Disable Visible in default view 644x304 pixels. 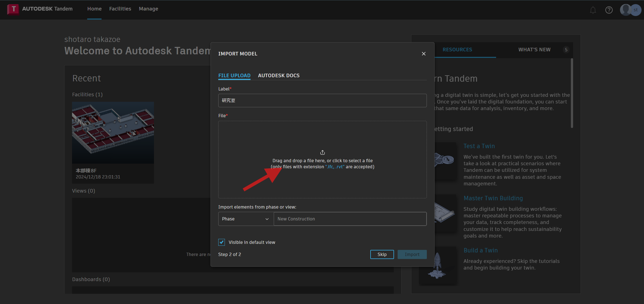[x=222, y=242]
